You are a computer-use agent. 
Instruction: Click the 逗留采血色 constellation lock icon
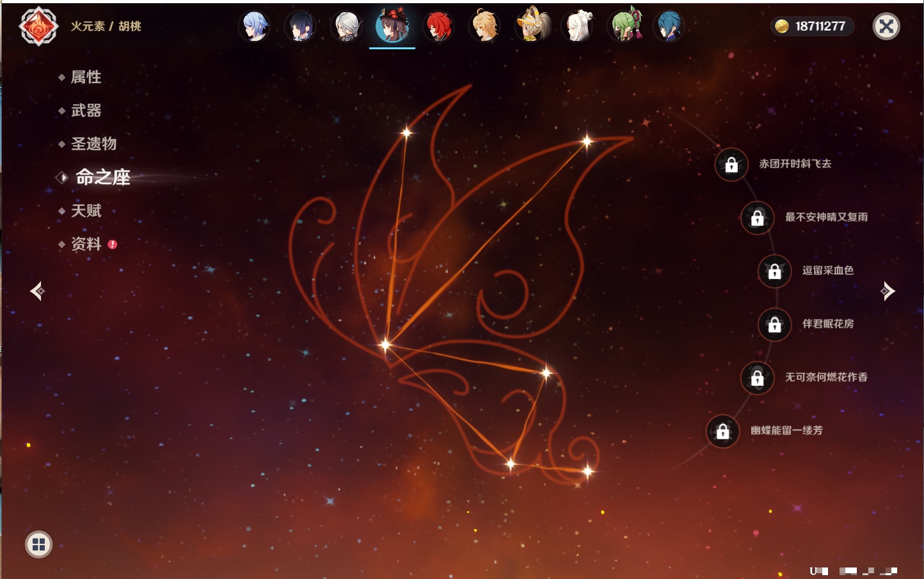point(774,271)
